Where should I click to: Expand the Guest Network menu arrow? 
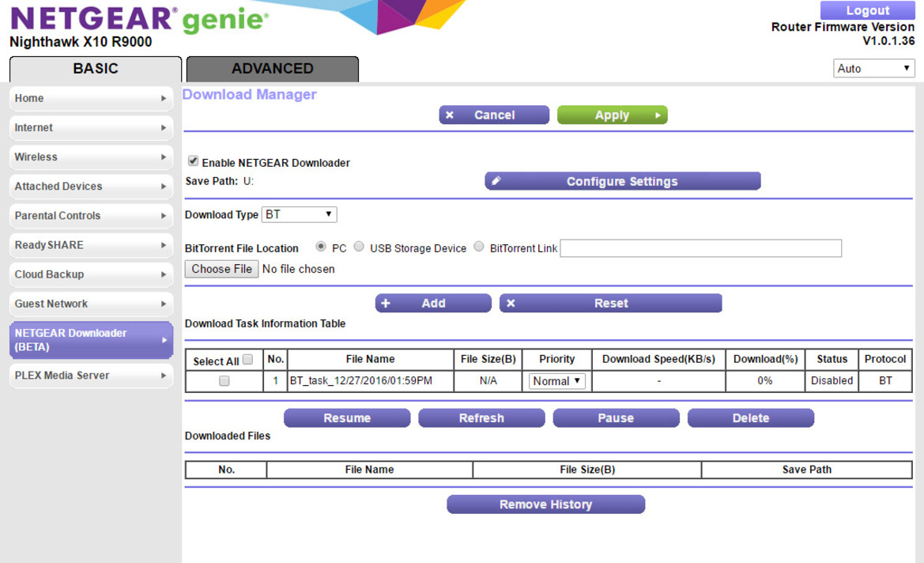click(x=164, y=304)
